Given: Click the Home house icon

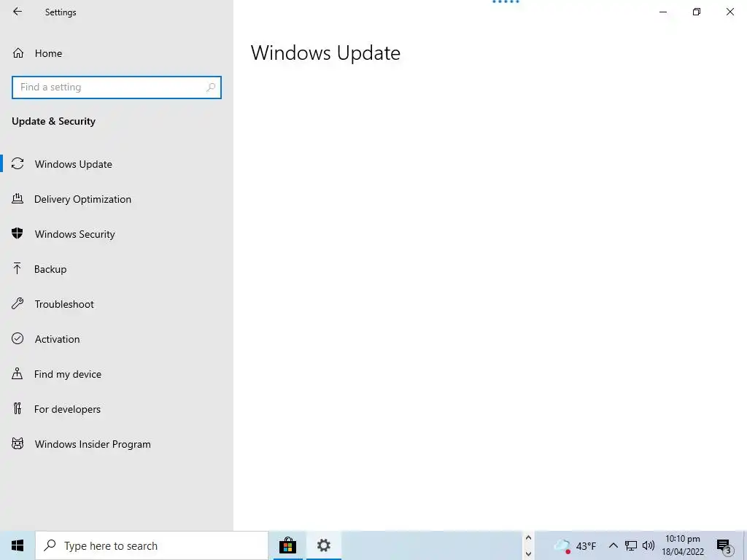Looking at the screenshot, I should tap(18, 52).
